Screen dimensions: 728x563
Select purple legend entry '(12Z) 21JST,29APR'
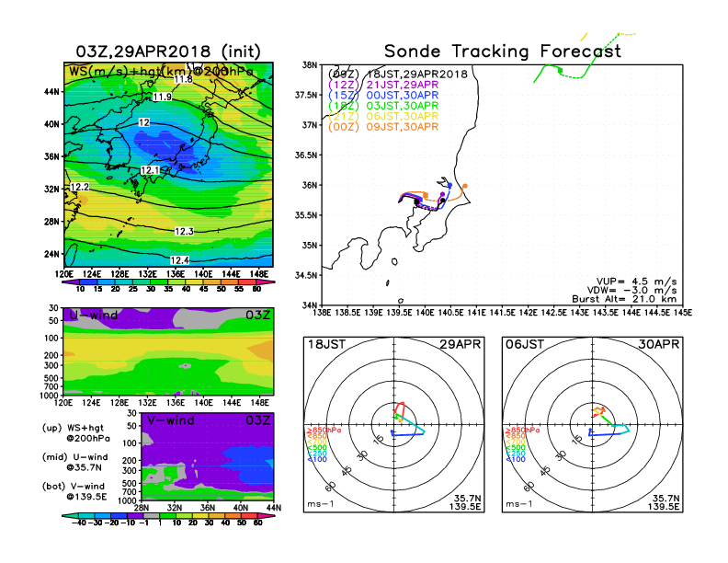[383, 85]
